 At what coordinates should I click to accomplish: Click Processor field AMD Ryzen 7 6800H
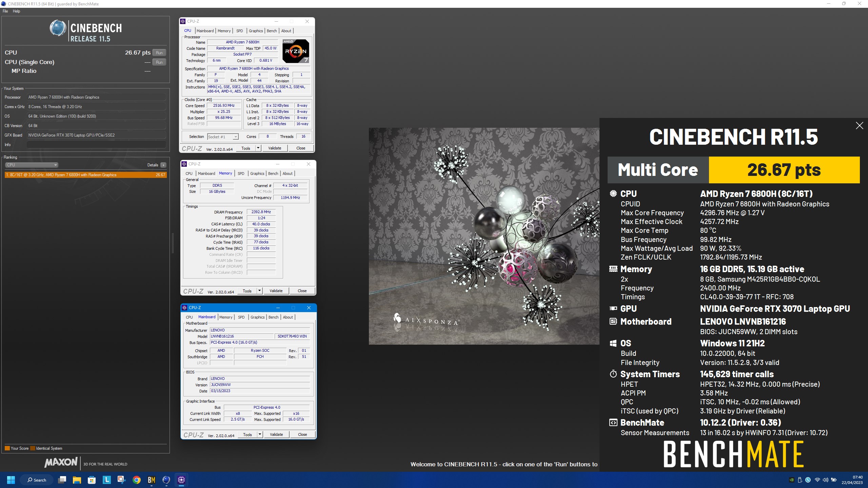click(96, 97)
